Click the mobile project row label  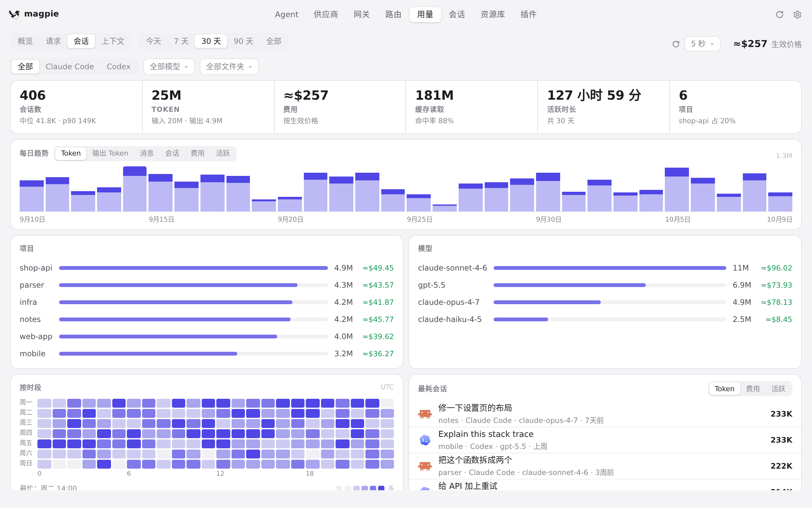tap(33, 354)
